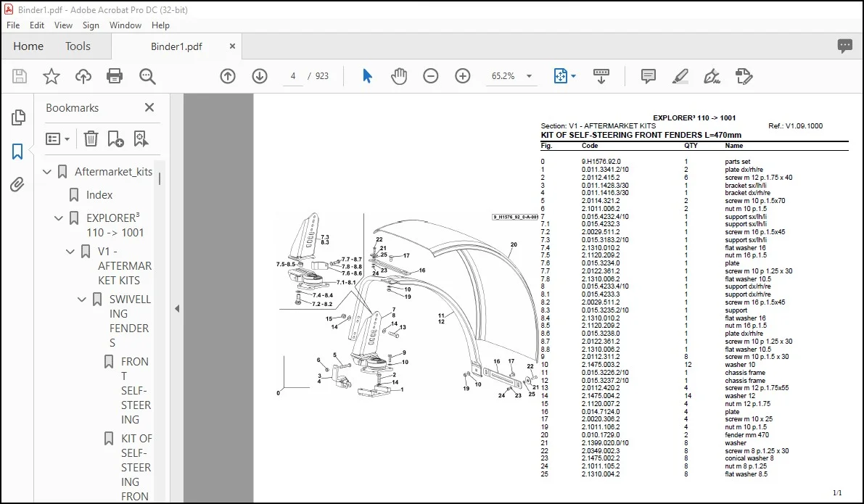Open FRONT SELF-STEERING bookmark
864x504 pixels.
point(136,391)
